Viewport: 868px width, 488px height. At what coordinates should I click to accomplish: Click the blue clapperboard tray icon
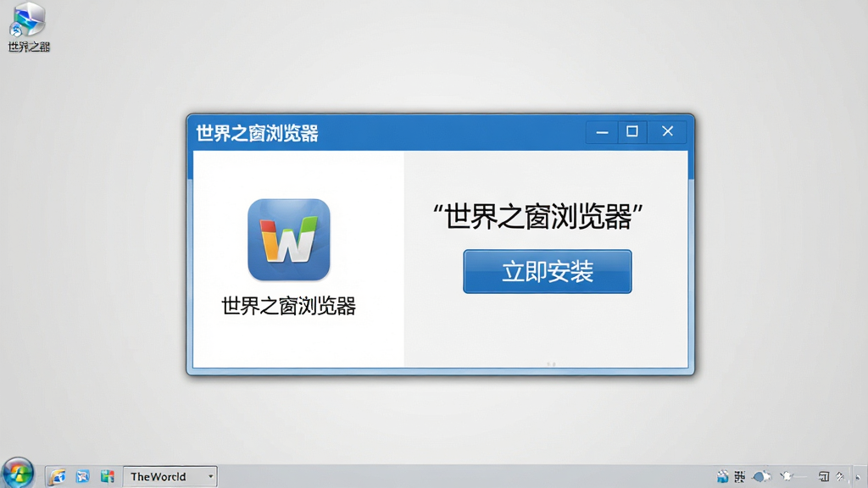tap(722, 476)
